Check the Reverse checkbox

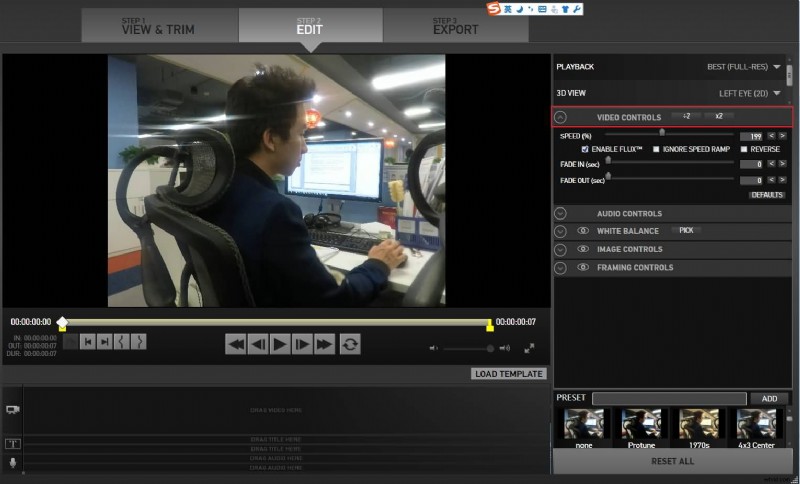pos(744,149)
